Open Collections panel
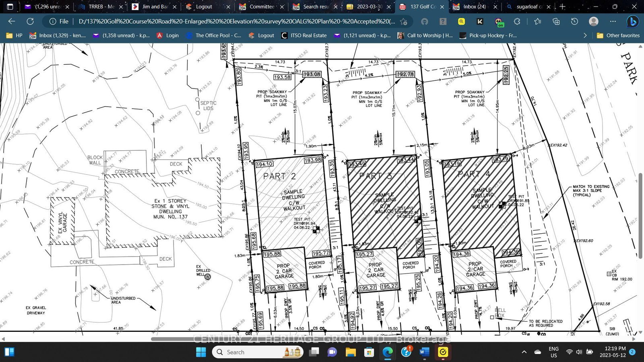Image resolution: width=644 pixels, height=362 pixels. point(556,21)
